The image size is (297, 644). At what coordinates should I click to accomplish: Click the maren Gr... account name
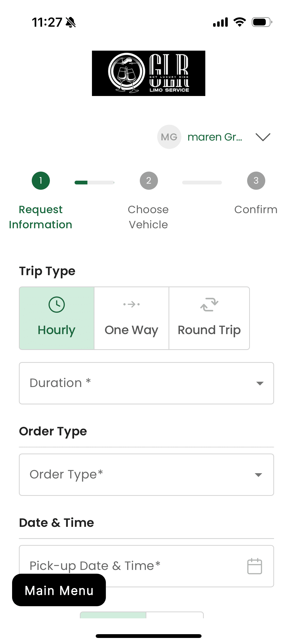(x=215, y=137)
